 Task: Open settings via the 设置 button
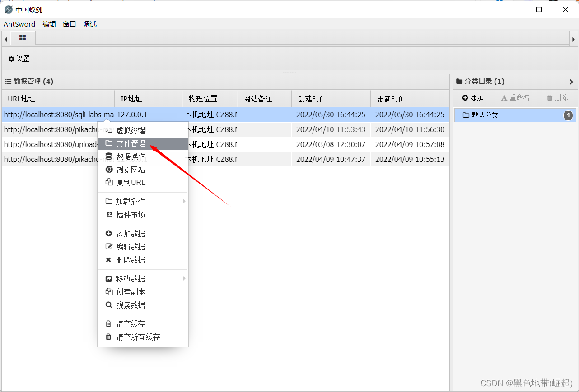coord(19,59)
